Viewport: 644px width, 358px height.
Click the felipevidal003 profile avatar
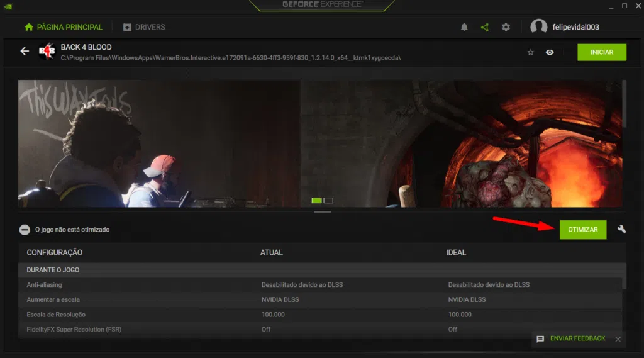tap(538, 27)
